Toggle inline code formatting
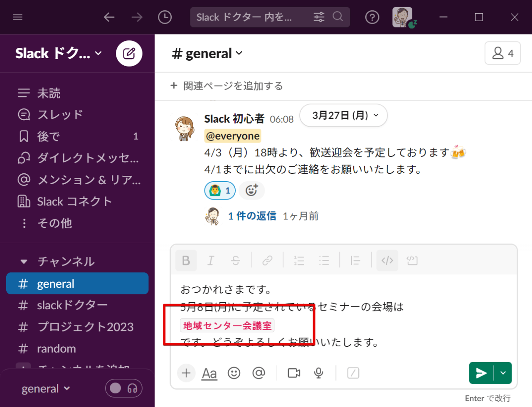 point(387,261)
